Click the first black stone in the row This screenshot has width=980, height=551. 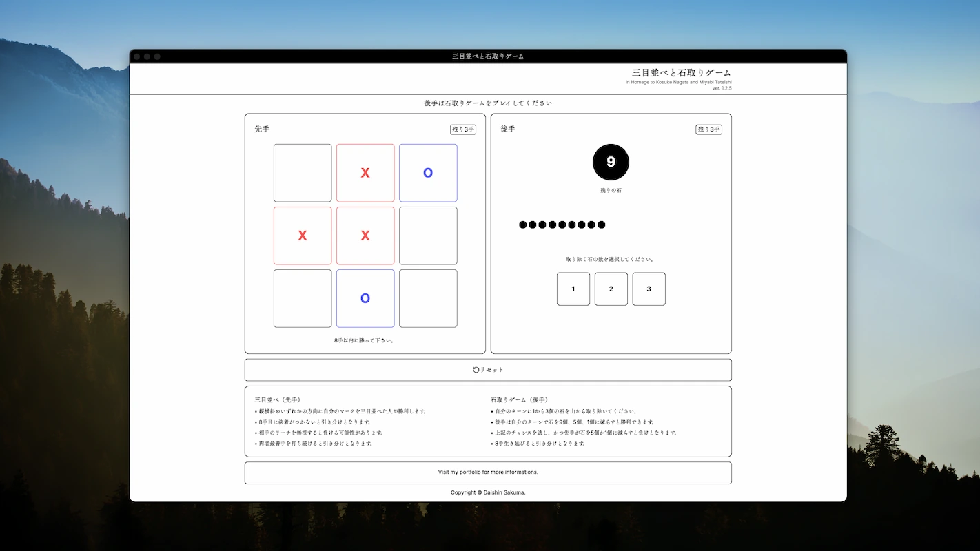click(522, 224)
